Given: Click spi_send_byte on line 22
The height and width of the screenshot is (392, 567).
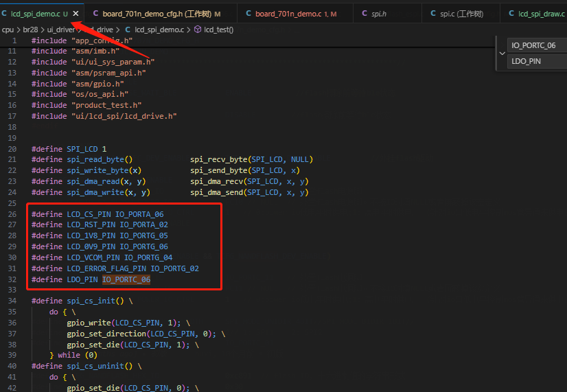Looking at the screenshot, I should [x=219, y=170].
